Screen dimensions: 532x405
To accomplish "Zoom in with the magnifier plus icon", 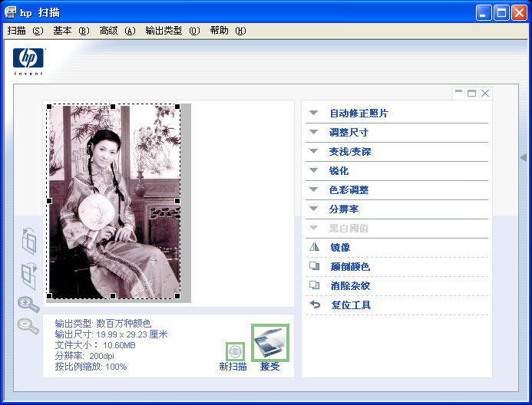I will click(x=28, y=304).
